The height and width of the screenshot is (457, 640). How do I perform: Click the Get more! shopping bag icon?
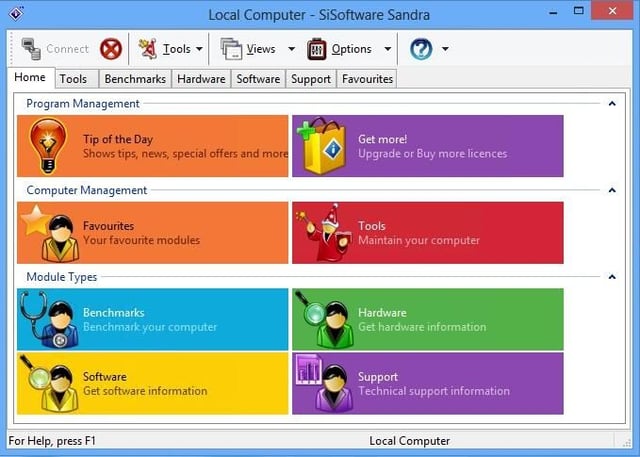pyautogui.click(x=322, y=146)
